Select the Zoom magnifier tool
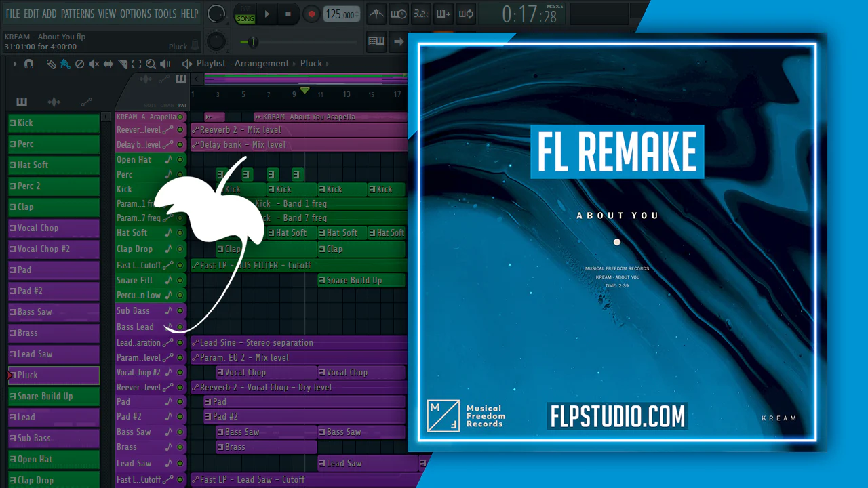Screen dimensions: 868x488 click(151, 64)
